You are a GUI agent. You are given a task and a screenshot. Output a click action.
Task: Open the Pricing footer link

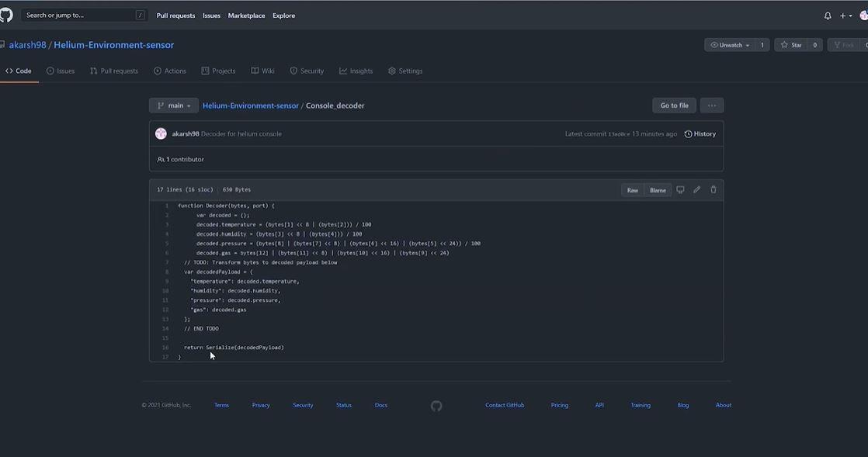coord(560,405)
